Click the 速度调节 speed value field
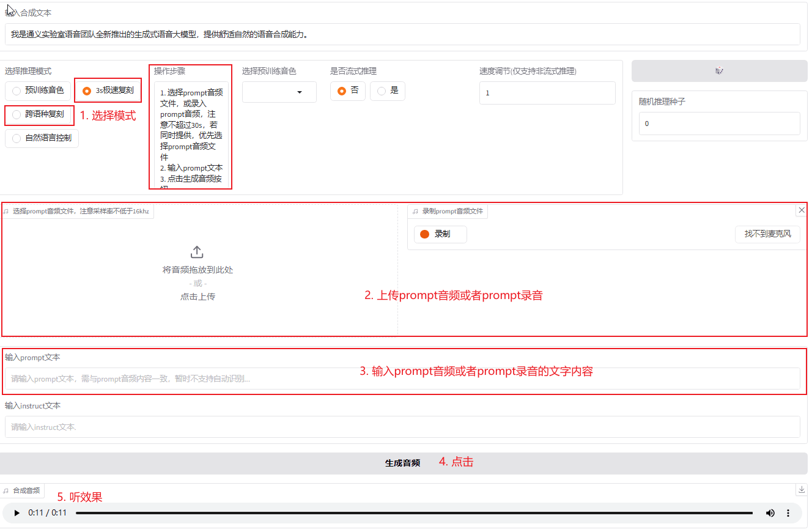 (x=547, y=93)
